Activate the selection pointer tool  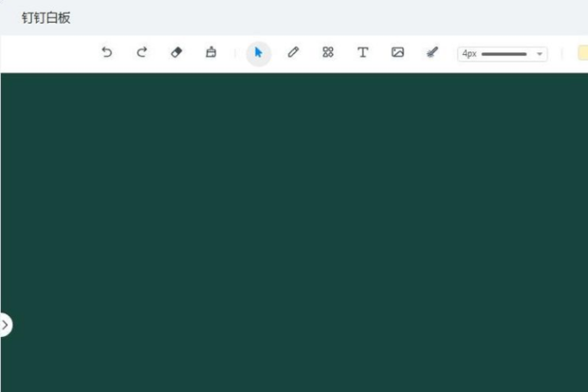pos(258,52)
